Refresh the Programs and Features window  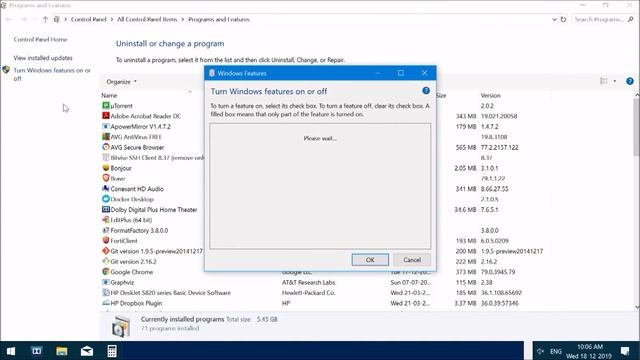coord(563,19)
